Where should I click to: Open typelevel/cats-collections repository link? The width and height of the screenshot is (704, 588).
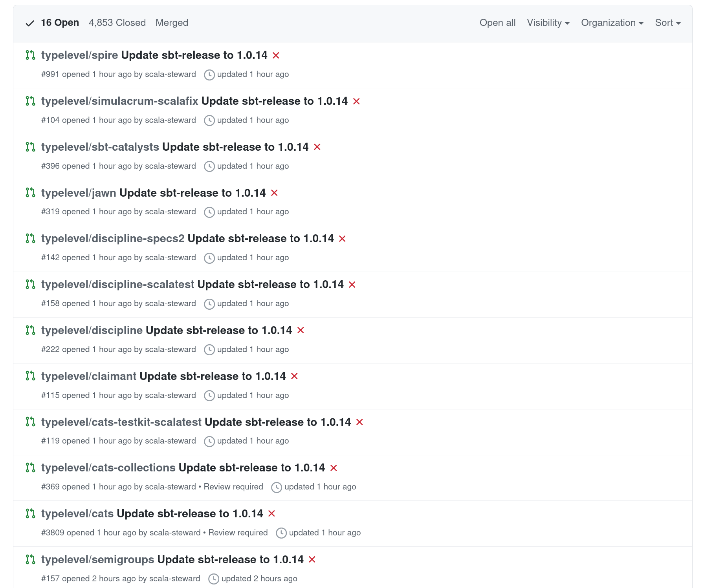coord(108,468)
